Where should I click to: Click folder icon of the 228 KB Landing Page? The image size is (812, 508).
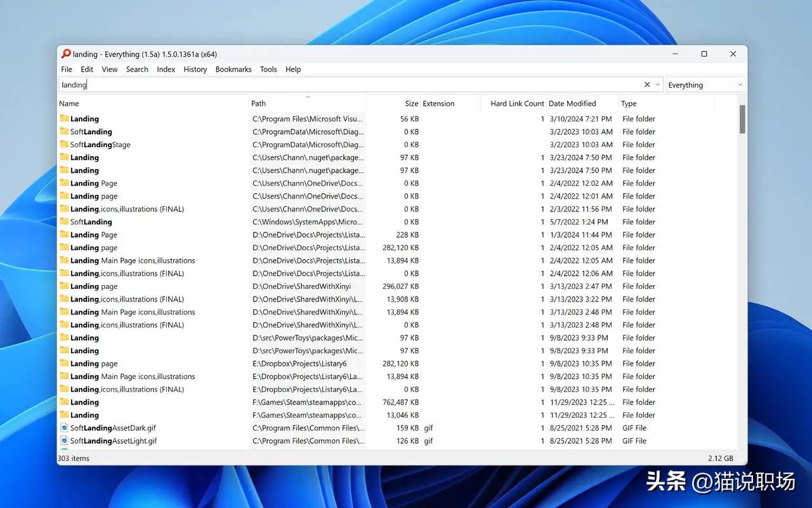point(64,234)
